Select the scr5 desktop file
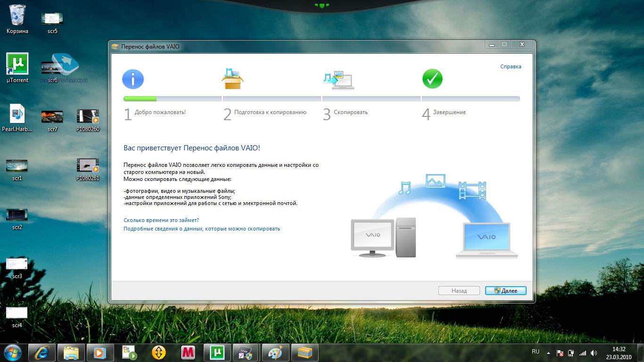The width and height of the screenshot is (644, 362). click(52, 22)
